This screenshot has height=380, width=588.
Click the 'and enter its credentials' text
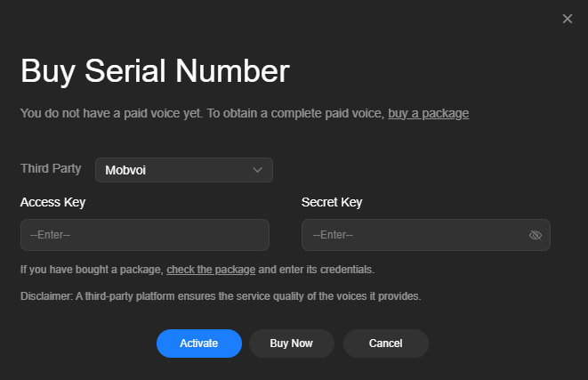[x=316, y=270]
